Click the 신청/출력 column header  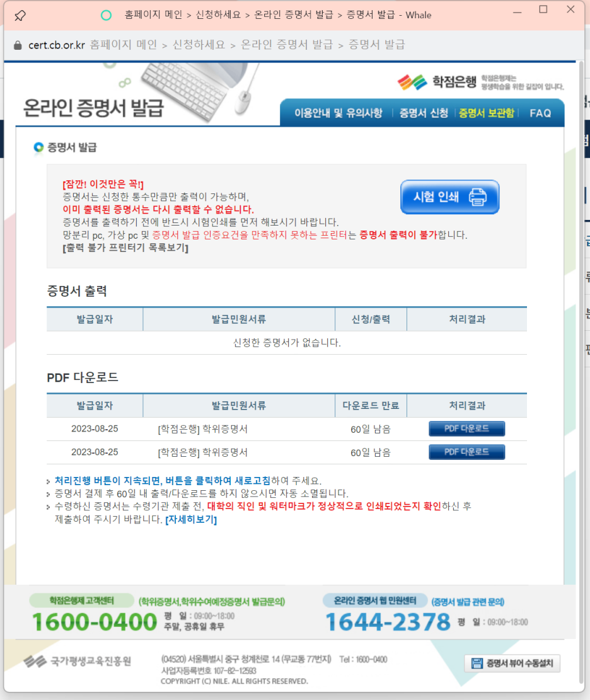tap(371, 319)
